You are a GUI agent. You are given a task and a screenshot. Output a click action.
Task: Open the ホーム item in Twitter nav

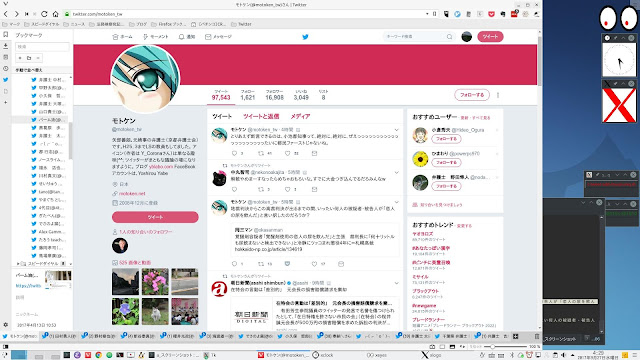[122, 37]
